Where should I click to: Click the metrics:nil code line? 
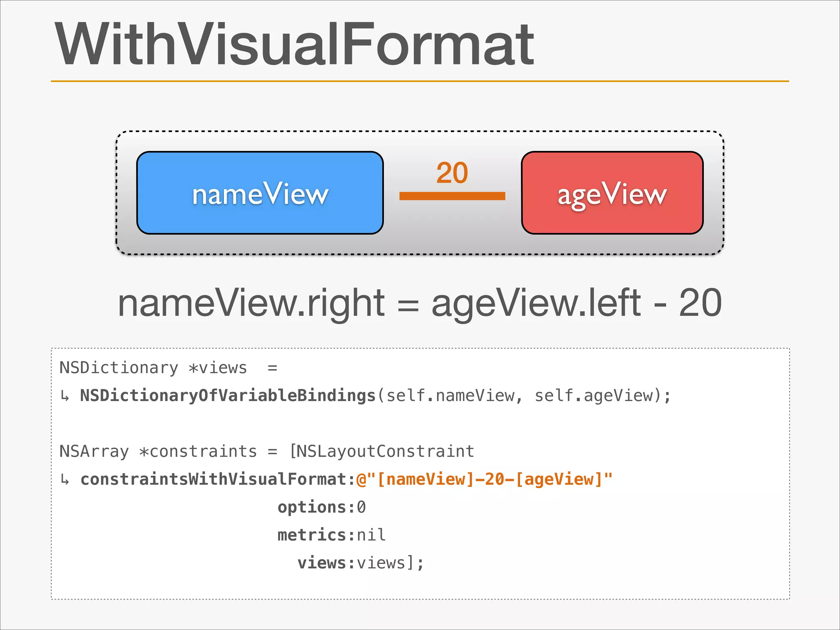(x=331, y=535)
